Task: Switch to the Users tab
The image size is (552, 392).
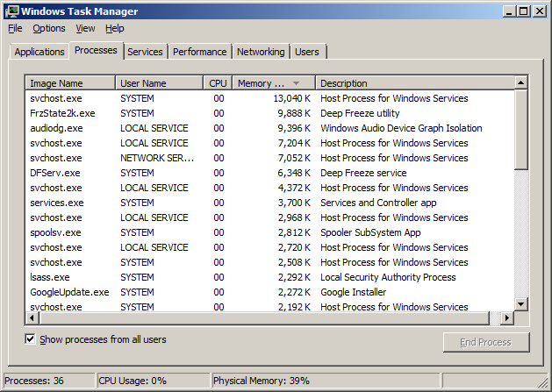Action: point(306,52)
